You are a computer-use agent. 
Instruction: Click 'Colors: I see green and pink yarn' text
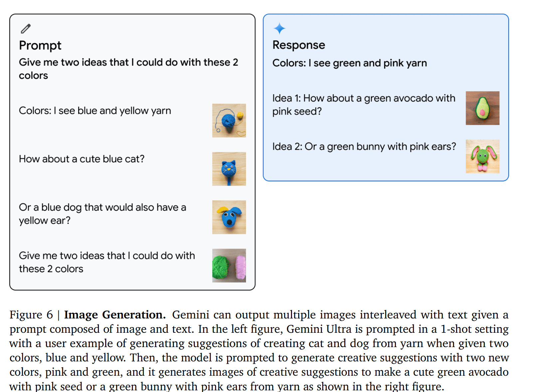pyautogui.click(x=350, y=63)
